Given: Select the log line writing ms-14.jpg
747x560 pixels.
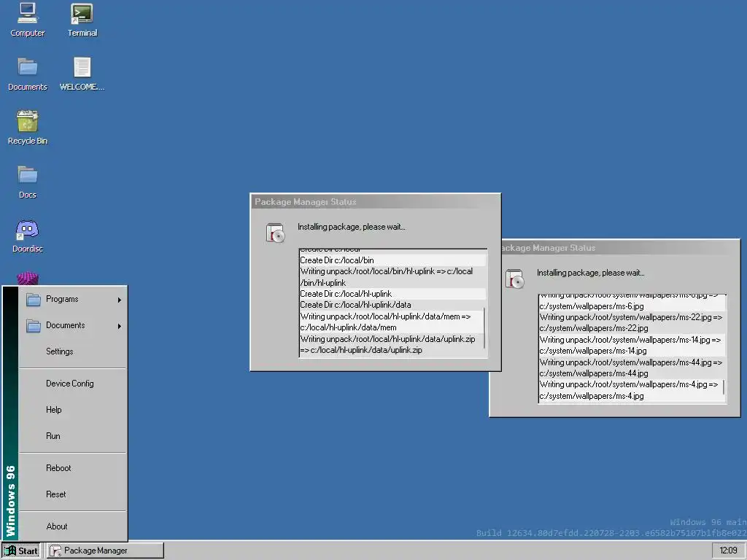Looking at the screenshot, I should pos(632,345).
